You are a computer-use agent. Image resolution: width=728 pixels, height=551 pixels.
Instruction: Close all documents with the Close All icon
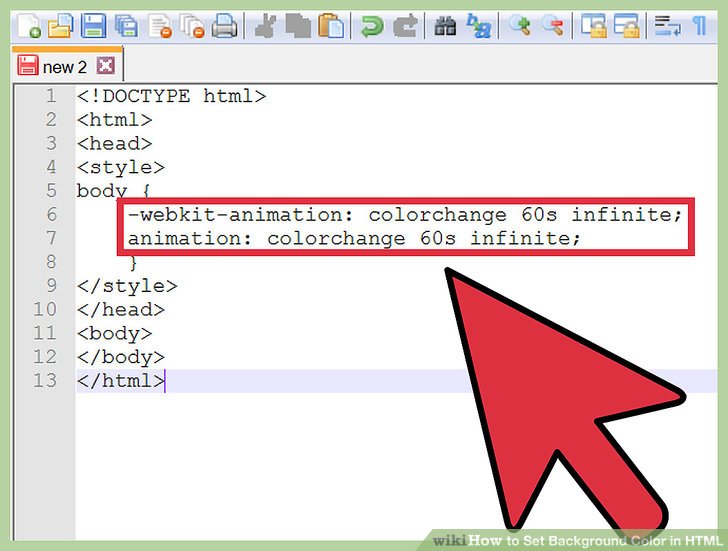[192, 26]
